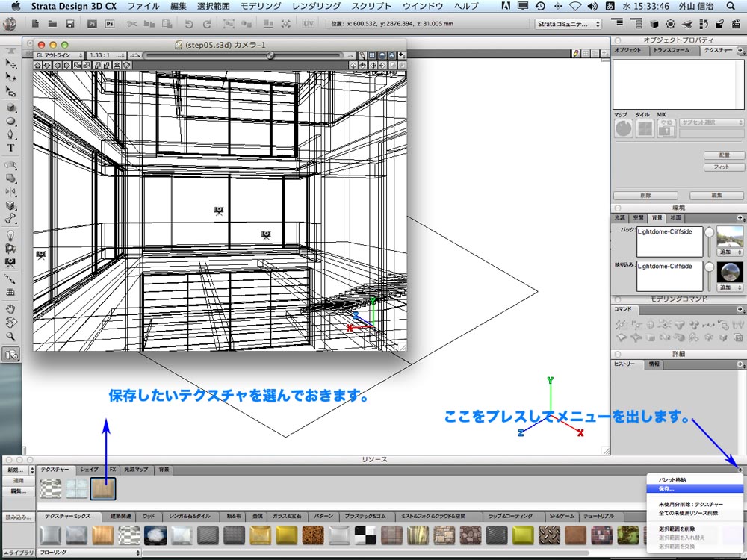
Task: Switch to the 光源マップ resource tab
Action: (x=136, y=470)
